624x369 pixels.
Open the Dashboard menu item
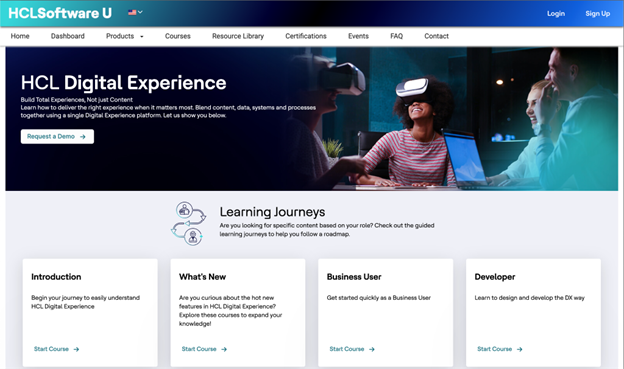tap(68, 36)
